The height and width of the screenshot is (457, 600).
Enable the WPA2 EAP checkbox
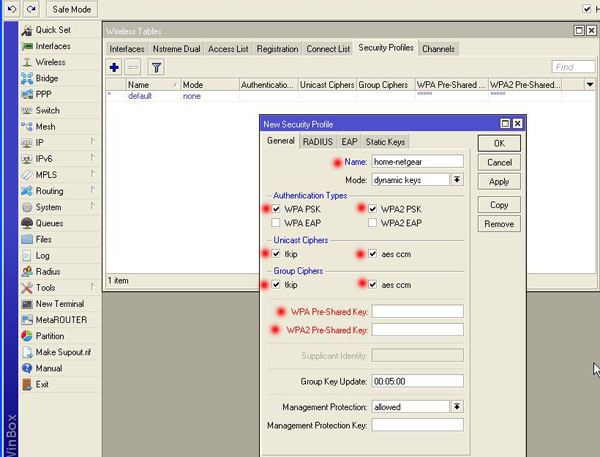coord(372,223)
